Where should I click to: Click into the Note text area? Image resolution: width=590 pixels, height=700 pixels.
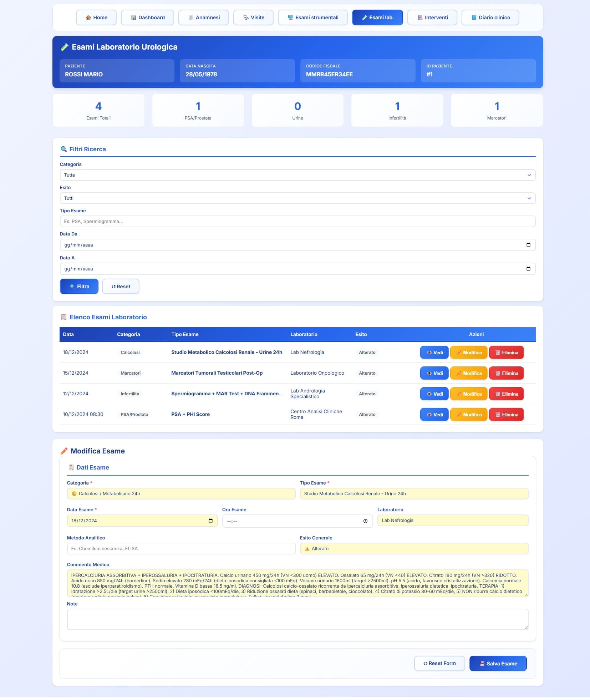pyautogui.click(x=297, y=619)
